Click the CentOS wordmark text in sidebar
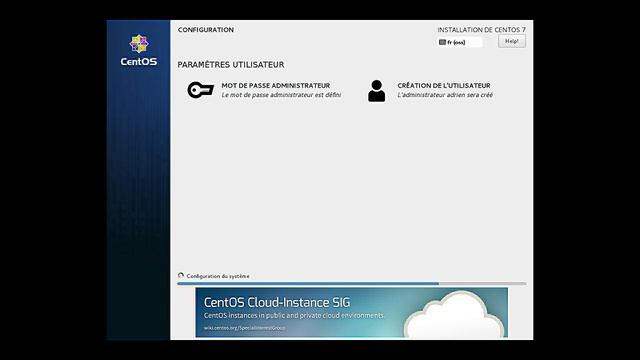The height and width of the screenshot is (360, 640). 139,62
